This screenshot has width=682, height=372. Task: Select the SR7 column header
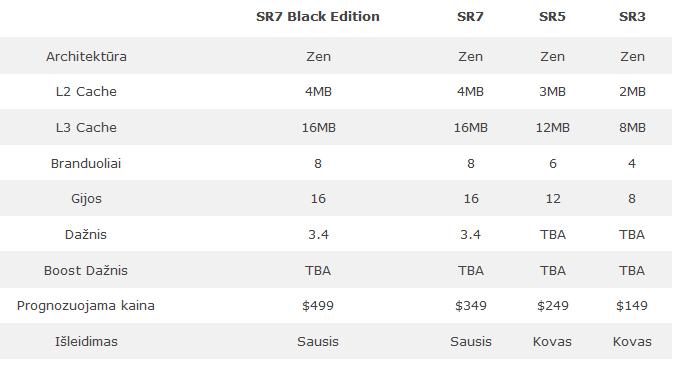tap(470, 17)
